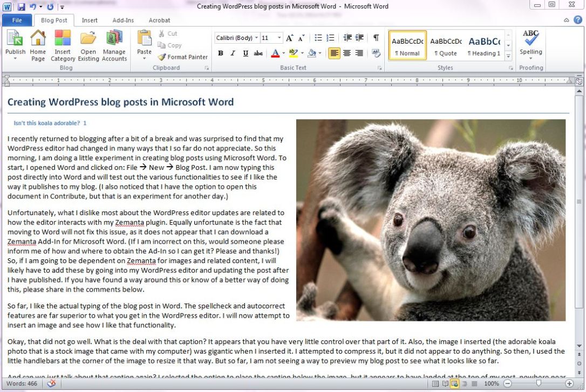Viewport: 586px width, 392px height.
Task: Switch to Web Layout view
Action: coord(454,383)
